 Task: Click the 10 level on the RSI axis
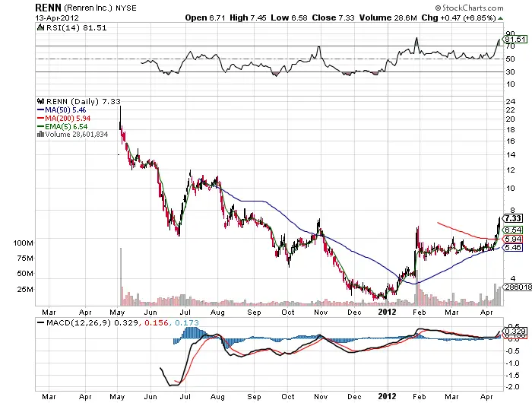point(510,84)
